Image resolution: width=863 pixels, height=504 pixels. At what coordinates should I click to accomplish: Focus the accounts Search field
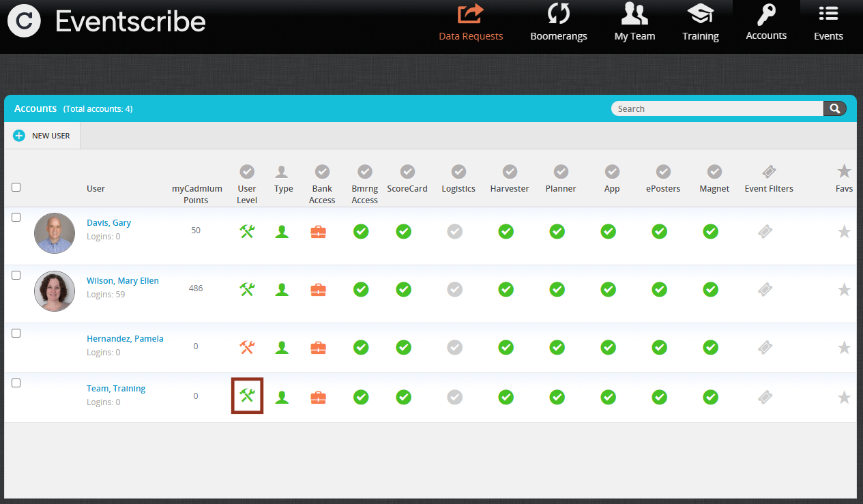coord(718,108)
